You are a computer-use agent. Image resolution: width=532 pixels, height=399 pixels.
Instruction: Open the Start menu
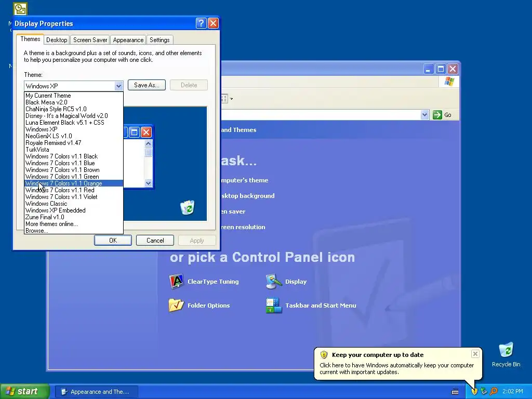point(24,391)
